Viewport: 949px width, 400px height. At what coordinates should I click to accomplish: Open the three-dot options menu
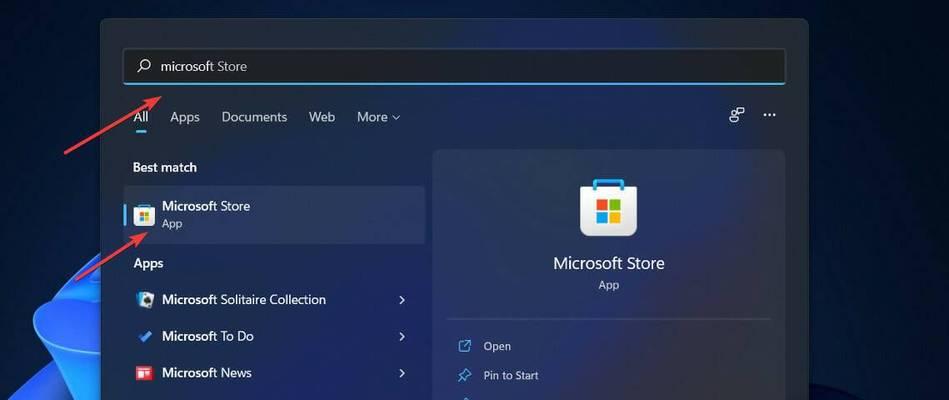[x=769, y=115]
